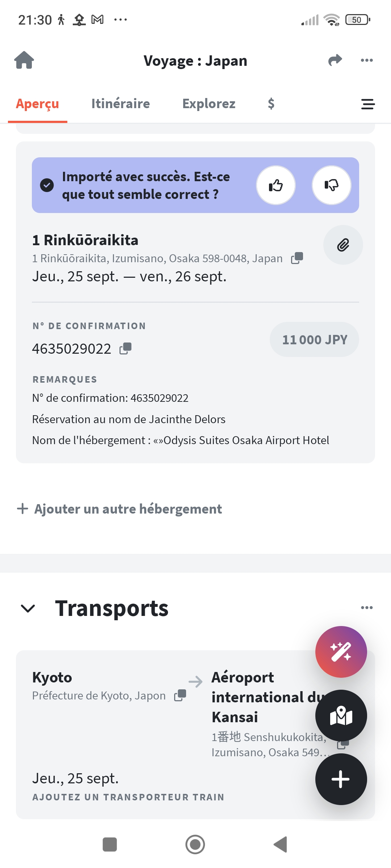Viewport: 391px width, 868px height.
Task: Switch to the Itinéraire tab
Action: [121, 104]
